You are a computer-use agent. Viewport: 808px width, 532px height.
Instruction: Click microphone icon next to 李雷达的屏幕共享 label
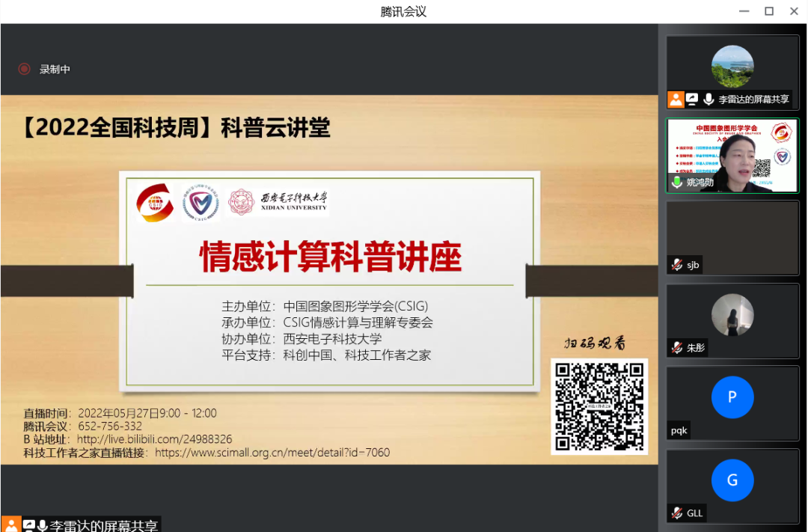point(708,99)
